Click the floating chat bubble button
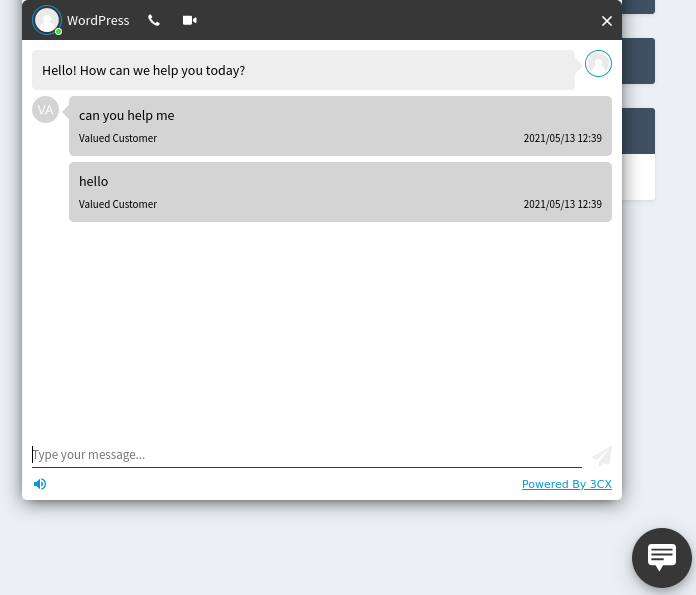The height and width of the screenshot is (595, 696). pos(662,557)
